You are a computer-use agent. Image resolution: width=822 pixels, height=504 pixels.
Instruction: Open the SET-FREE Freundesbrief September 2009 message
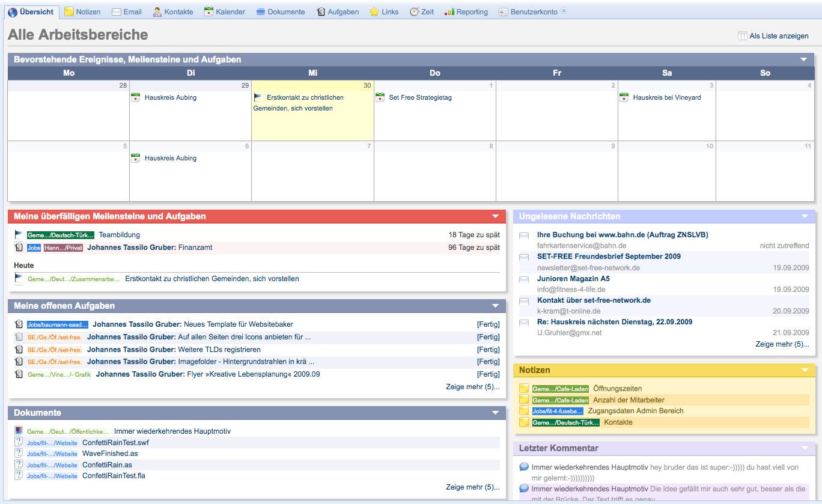(x=609, y=257)
